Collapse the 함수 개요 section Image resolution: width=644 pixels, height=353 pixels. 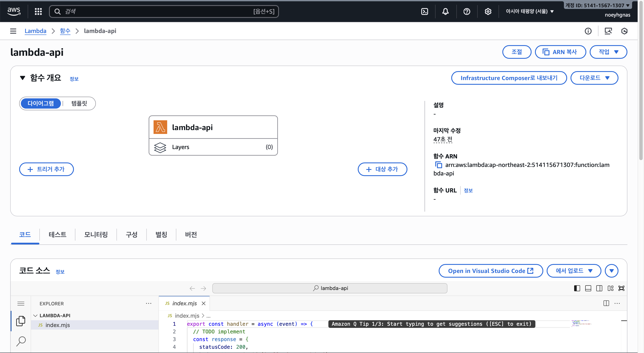pyautogui.click(x=23, y=78)
